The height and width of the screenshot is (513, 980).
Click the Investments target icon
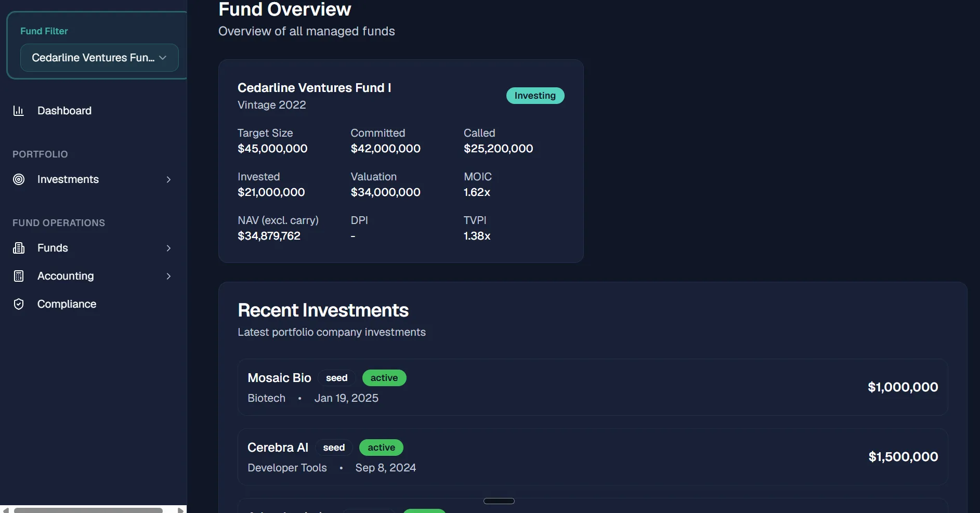tap(19, 179)
